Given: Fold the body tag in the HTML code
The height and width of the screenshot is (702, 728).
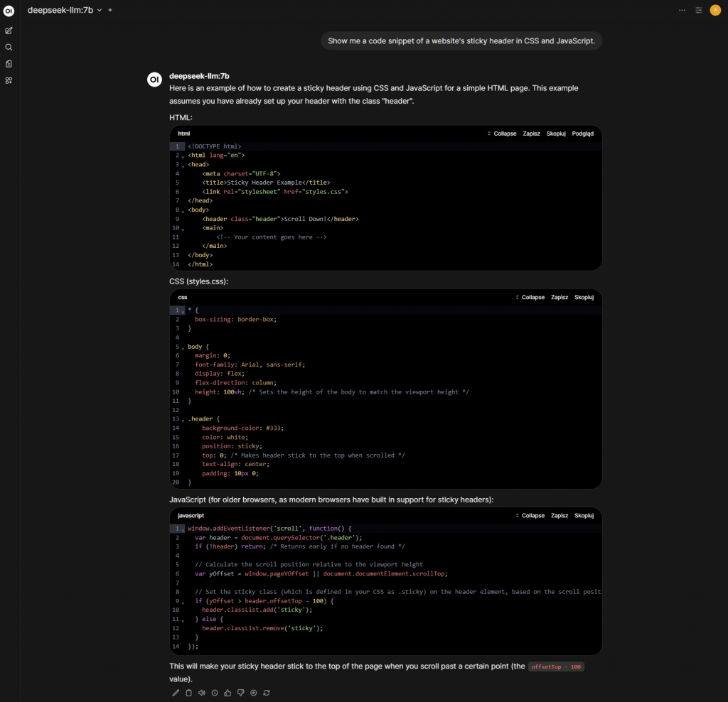Looking at the screenshot, I should tap(183, 210).
